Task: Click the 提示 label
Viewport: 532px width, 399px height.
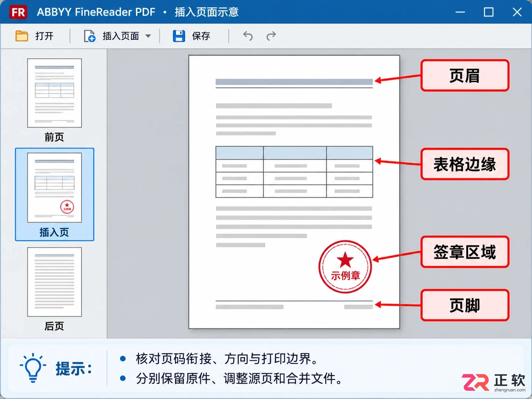Action: tap(74, 369)
